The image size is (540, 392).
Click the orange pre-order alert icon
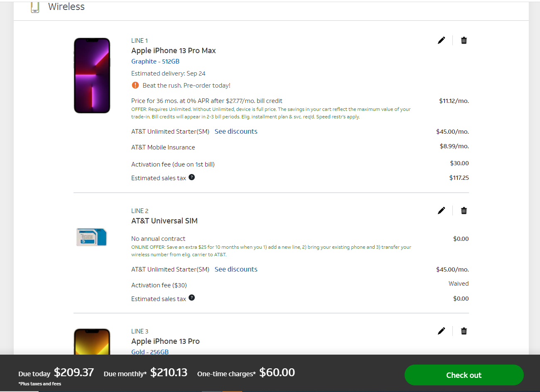[x=135, y=85]
